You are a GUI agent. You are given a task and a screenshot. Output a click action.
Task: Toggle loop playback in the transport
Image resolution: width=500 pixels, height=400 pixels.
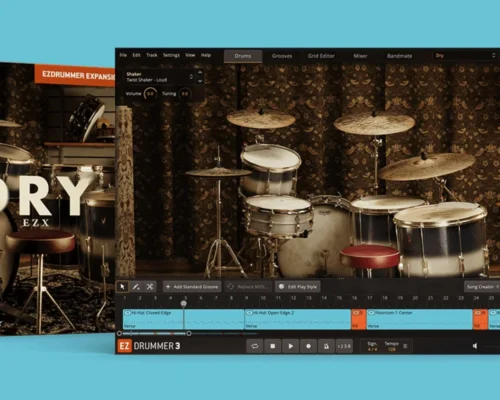tap(255, 346)
